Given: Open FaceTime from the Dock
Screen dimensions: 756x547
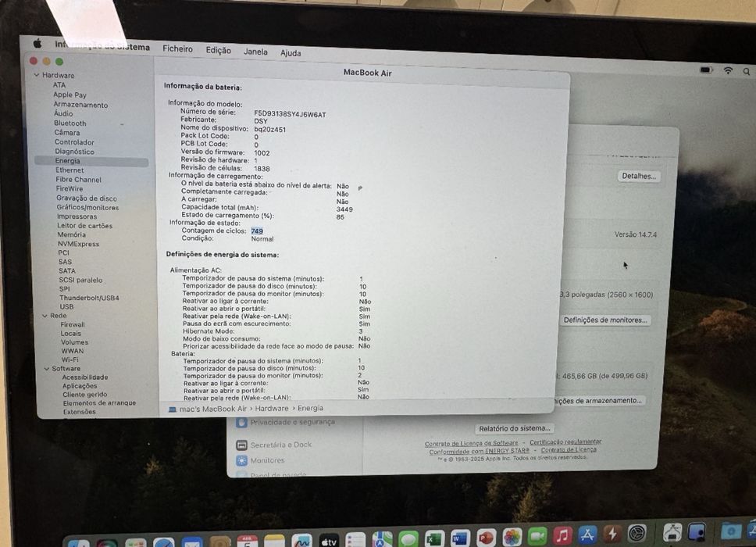Looking at the screenshot, I should [x=537, y=535].
